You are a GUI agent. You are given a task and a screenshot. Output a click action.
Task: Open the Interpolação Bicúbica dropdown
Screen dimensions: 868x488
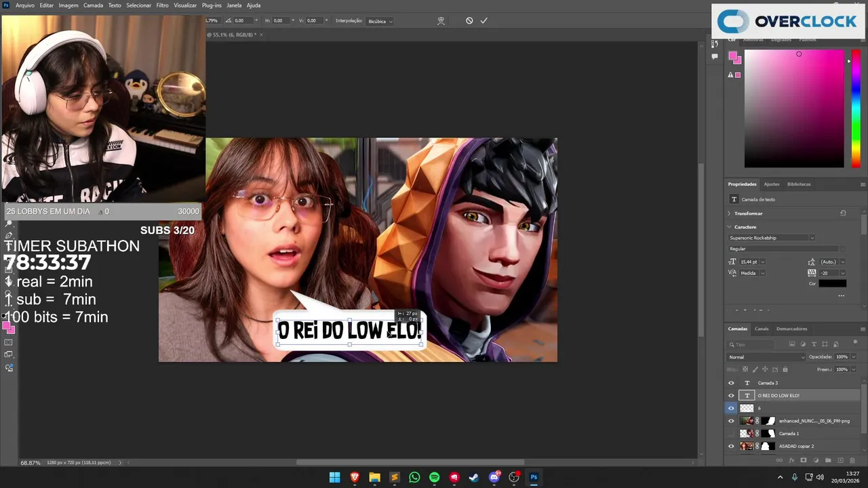(x=380, y=21)
